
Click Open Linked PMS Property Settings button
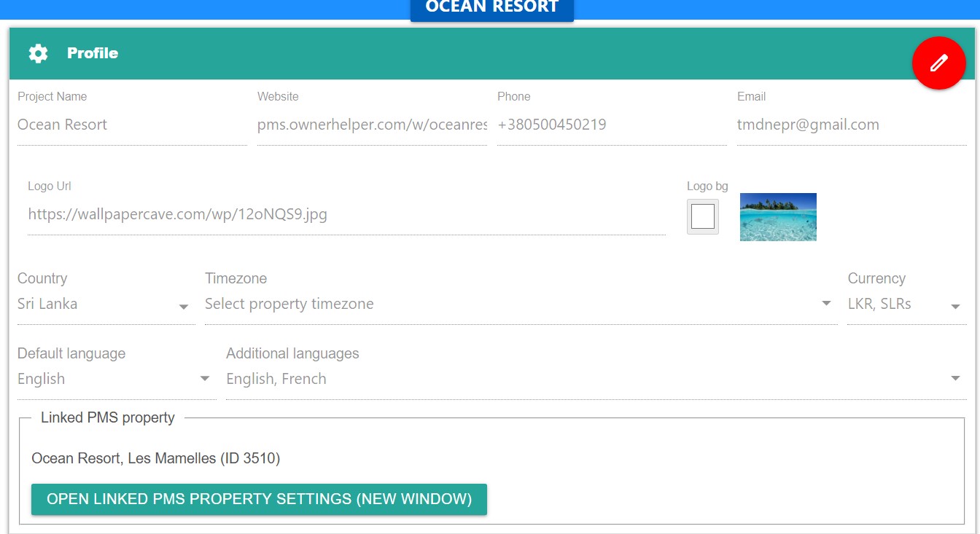[x=259, y=500]
